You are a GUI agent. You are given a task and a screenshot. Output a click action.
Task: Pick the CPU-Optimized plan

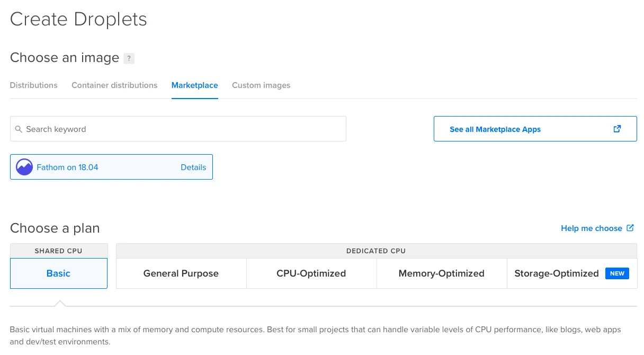coord(311,273)
